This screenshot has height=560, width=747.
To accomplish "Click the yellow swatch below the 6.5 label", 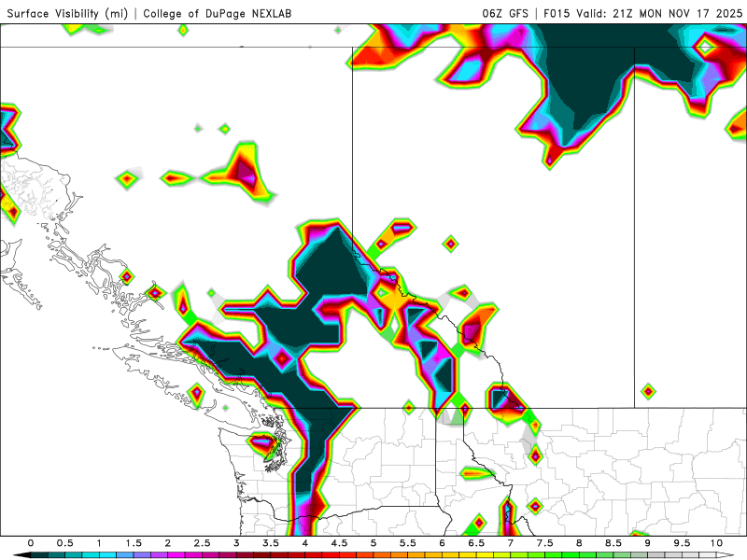I will pyautogui.click(x=485, y=555).
